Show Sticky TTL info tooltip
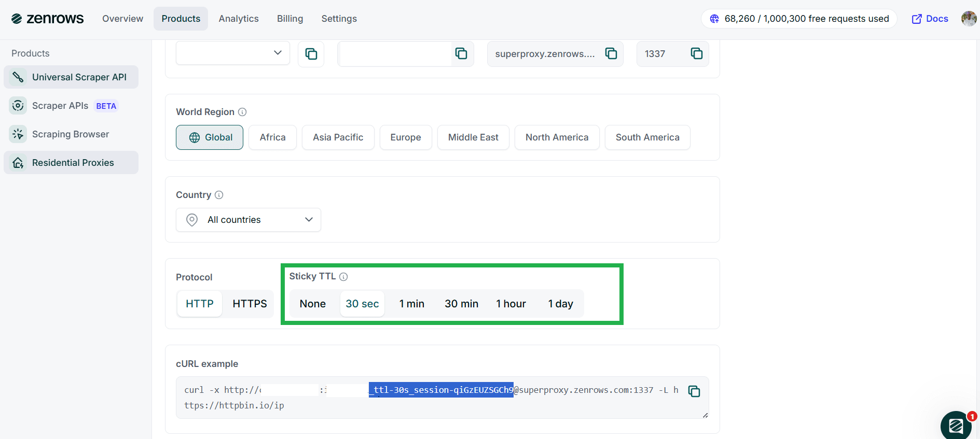980x439 pixels. pos(343,277)
